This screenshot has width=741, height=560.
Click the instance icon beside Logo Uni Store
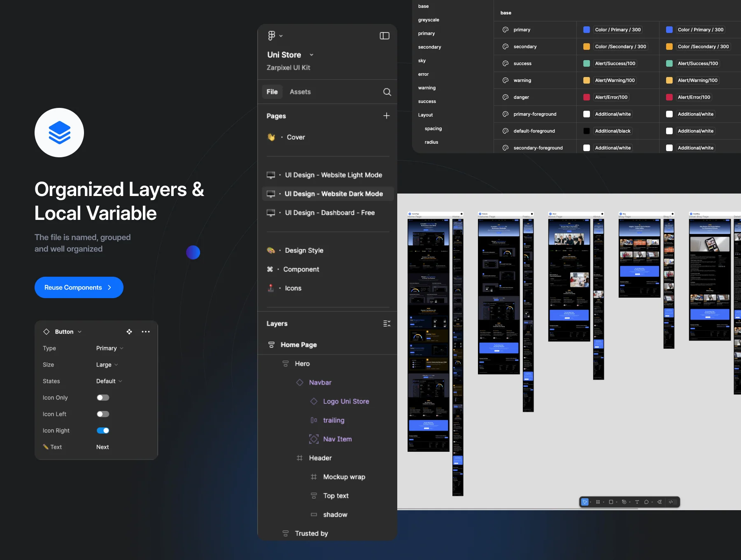click(x=314, y=401)
